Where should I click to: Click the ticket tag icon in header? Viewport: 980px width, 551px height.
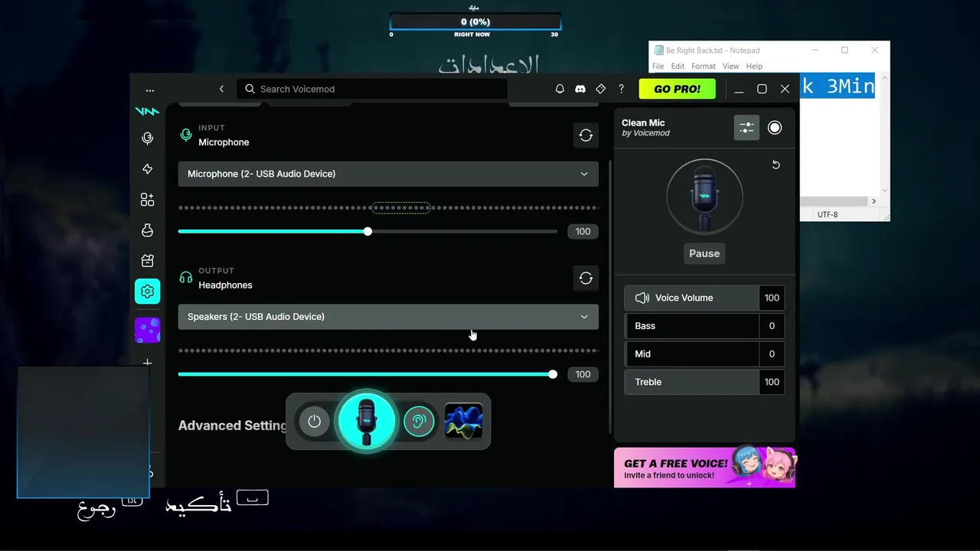(601, 89)
